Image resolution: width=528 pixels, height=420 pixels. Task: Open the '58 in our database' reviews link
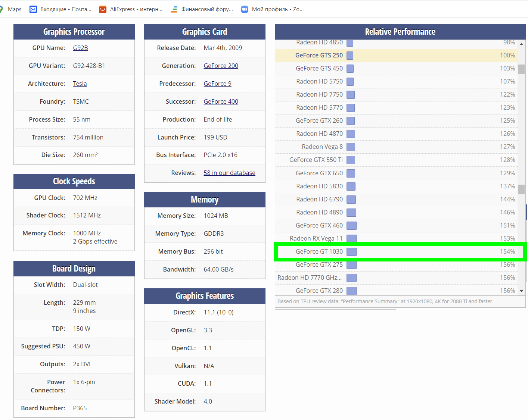pos(229,173)
